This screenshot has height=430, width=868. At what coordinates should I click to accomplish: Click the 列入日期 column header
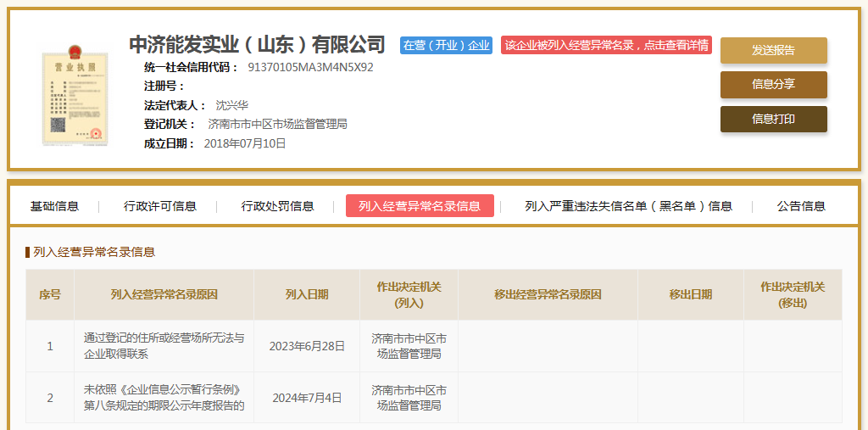click(307, 294)
